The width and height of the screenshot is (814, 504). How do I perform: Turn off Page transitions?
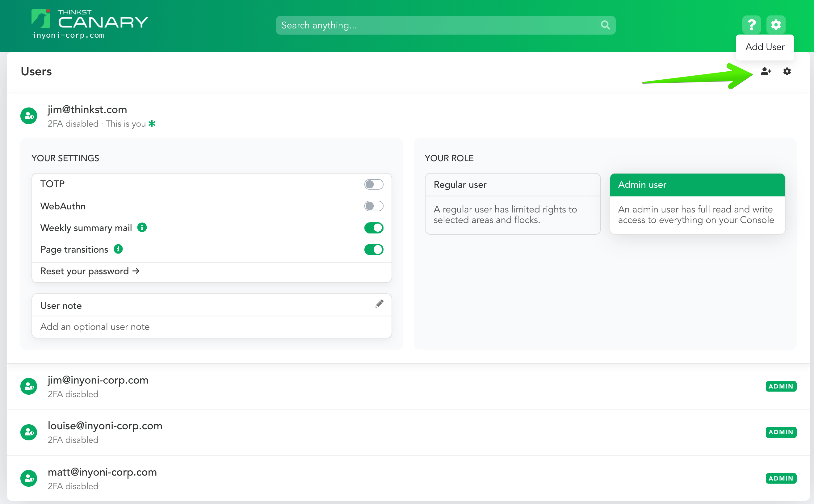[374, 249]
